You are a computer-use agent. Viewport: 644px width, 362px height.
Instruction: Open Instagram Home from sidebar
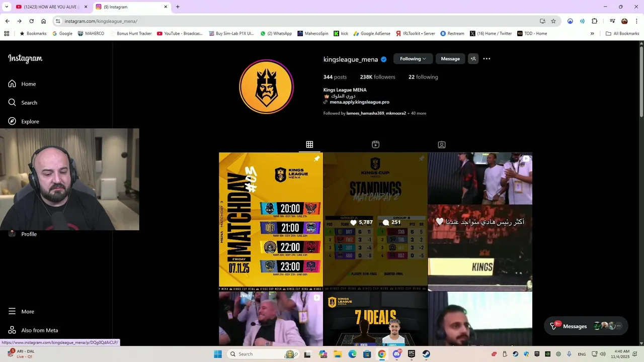coord(22,84)
